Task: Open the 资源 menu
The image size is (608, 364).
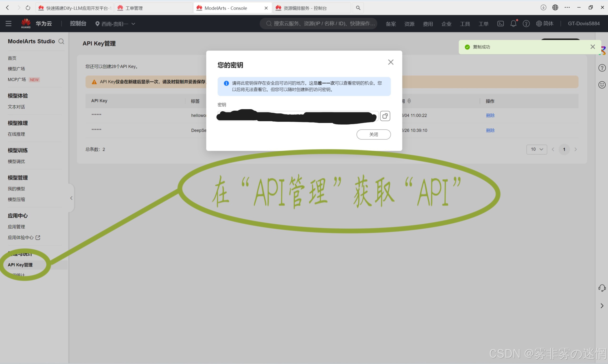Action: [409, 24]
